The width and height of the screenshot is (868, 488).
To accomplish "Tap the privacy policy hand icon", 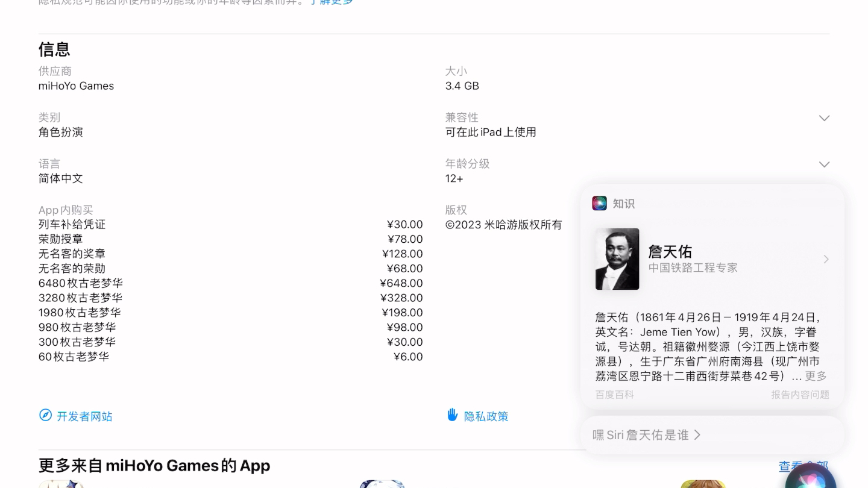I will 452,414.
